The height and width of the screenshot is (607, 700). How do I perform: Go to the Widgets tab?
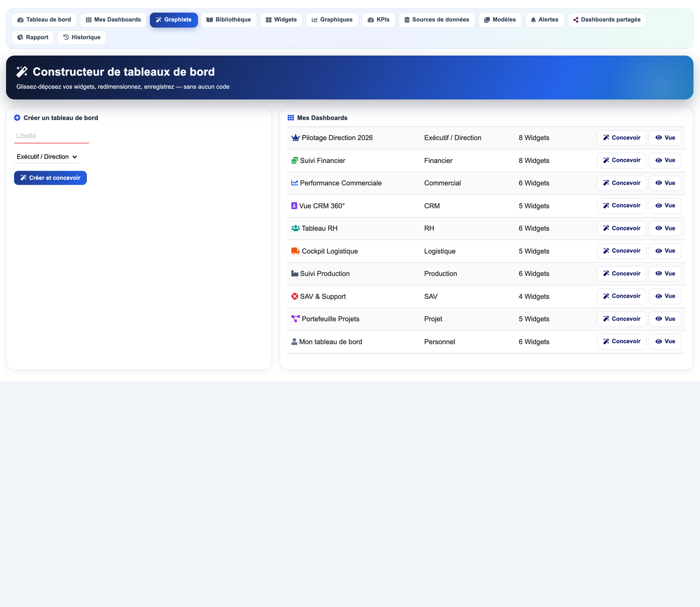tap(281, 20)
